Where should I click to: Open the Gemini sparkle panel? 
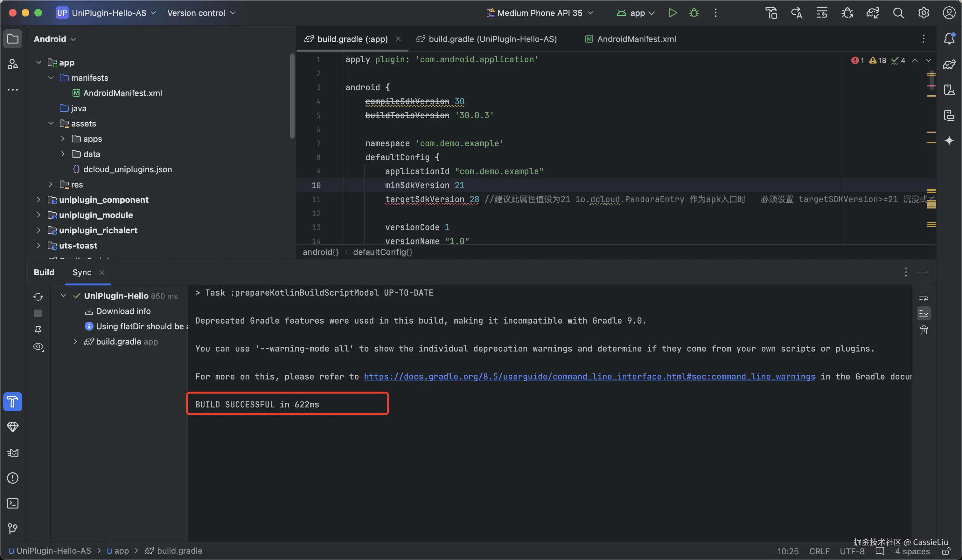(x=949, y=141)
